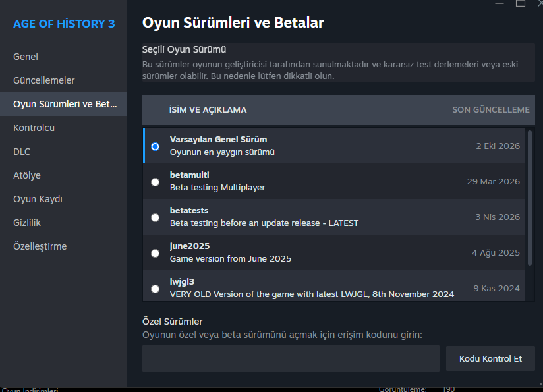Screen dimensions: 543x392
Task: Select the lwjgl3 version radio button
Action: pos(155,289)
